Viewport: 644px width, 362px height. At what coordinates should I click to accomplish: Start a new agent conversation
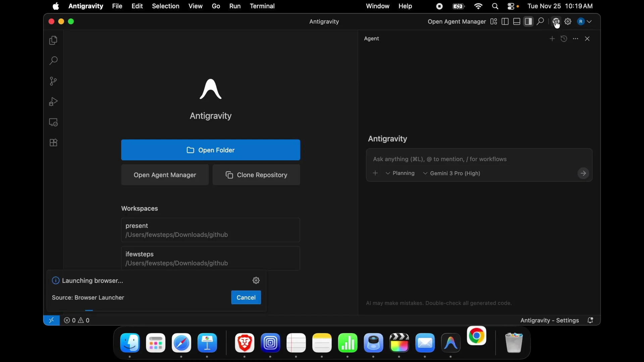552,39
